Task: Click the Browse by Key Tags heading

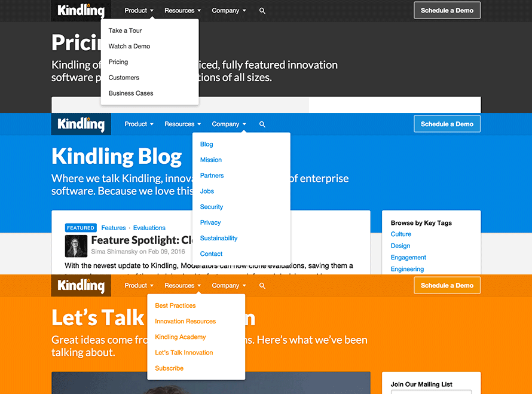Action: [421, 223]
